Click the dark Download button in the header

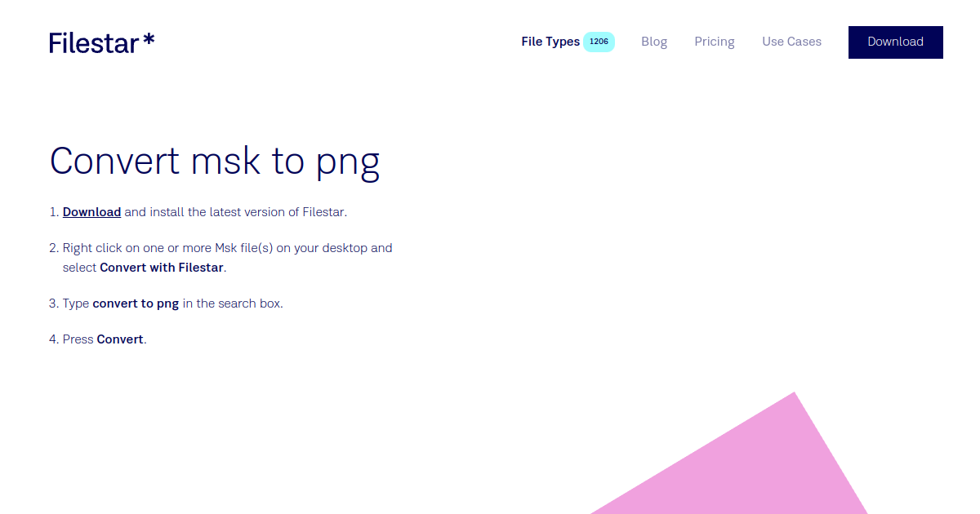[x=895, y=42]
